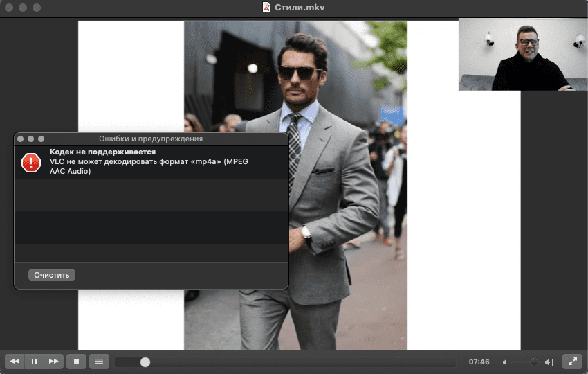Click the rewind button in playback controls
This screenshot has height=374, width=588.
[x=15, y=361]
